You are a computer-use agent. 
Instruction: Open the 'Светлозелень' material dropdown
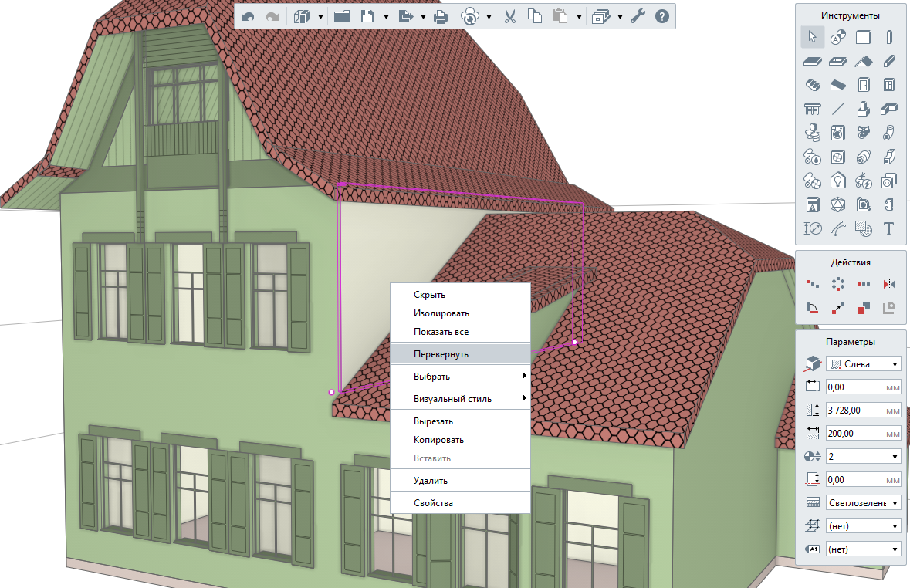[x=864, y=503]
